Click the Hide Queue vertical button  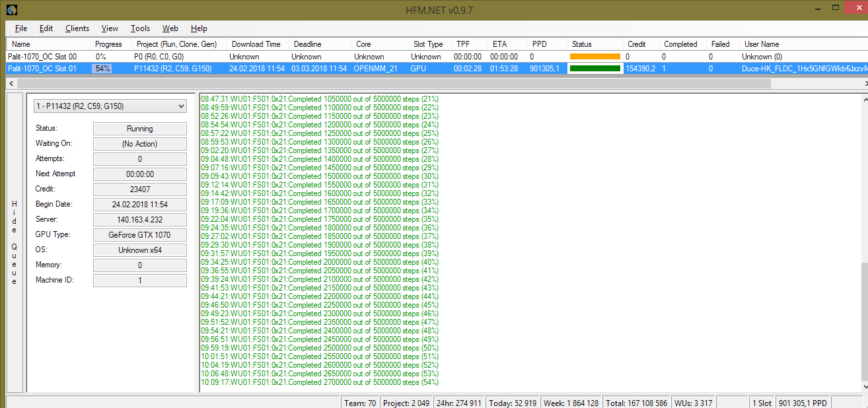[15, 243]
